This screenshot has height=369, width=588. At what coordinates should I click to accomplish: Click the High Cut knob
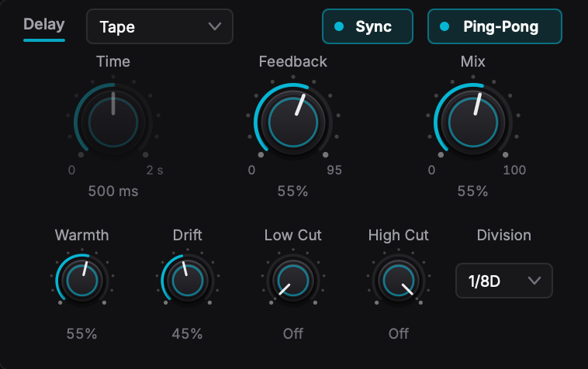click(399, 281)
